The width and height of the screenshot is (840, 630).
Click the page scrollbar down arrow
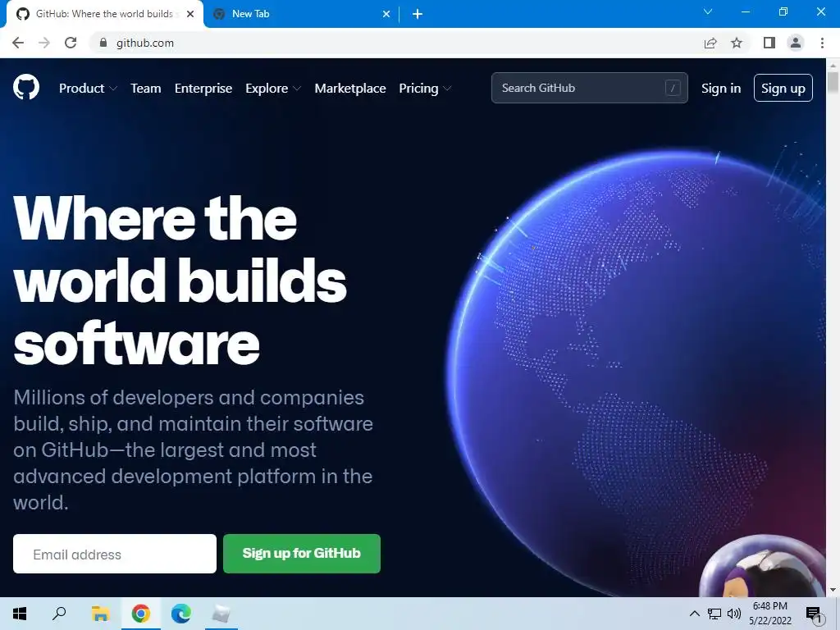[833, 591]
